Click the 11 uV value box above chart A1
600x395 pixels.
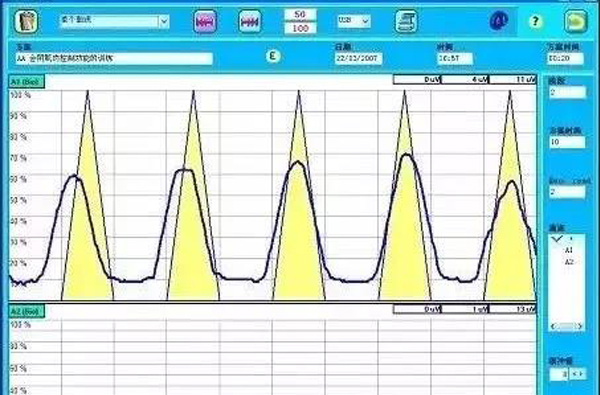point(513,80)
